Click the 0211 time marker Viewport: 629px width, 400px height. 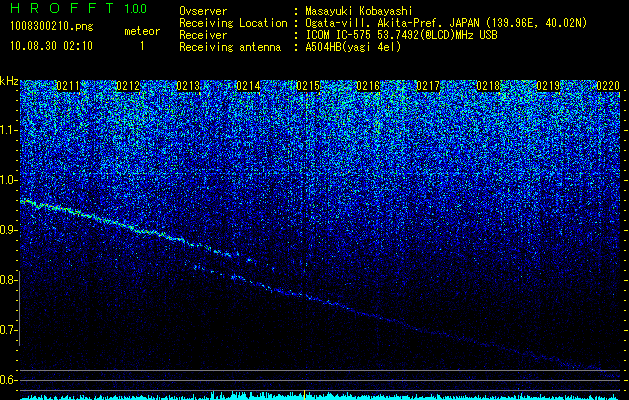[68, 86]
